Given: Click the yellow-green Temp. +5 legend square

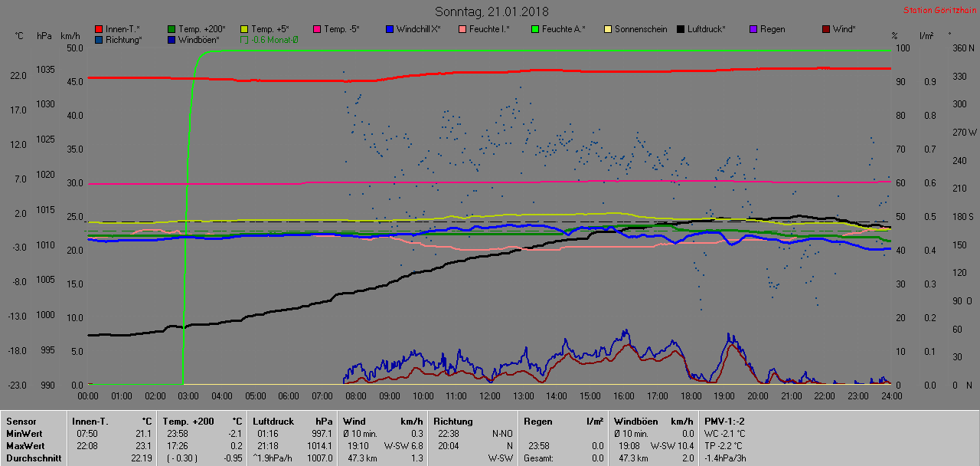Looking at the screenshot, I should (x=245, y=29).
